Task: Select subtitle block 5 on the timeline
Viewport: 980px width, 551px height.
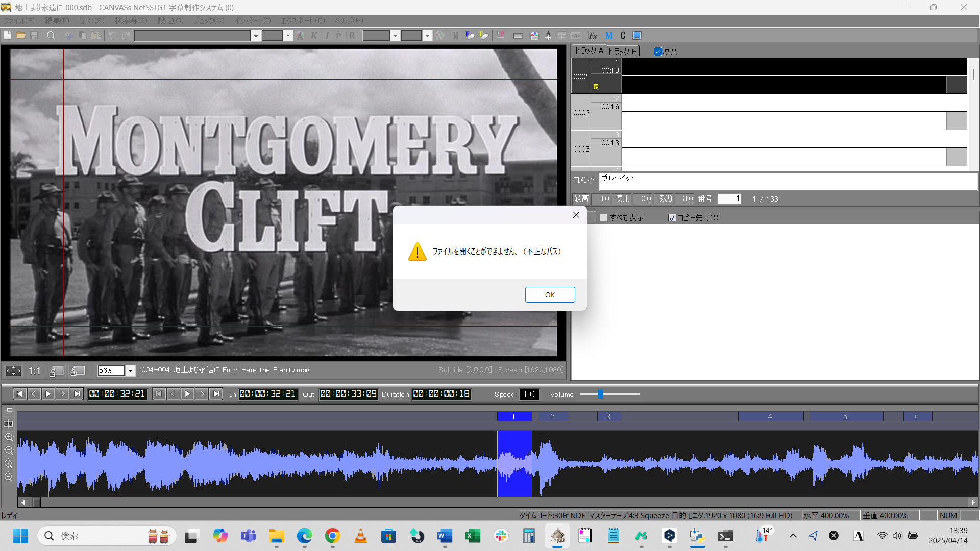Action: coord(846,417)
